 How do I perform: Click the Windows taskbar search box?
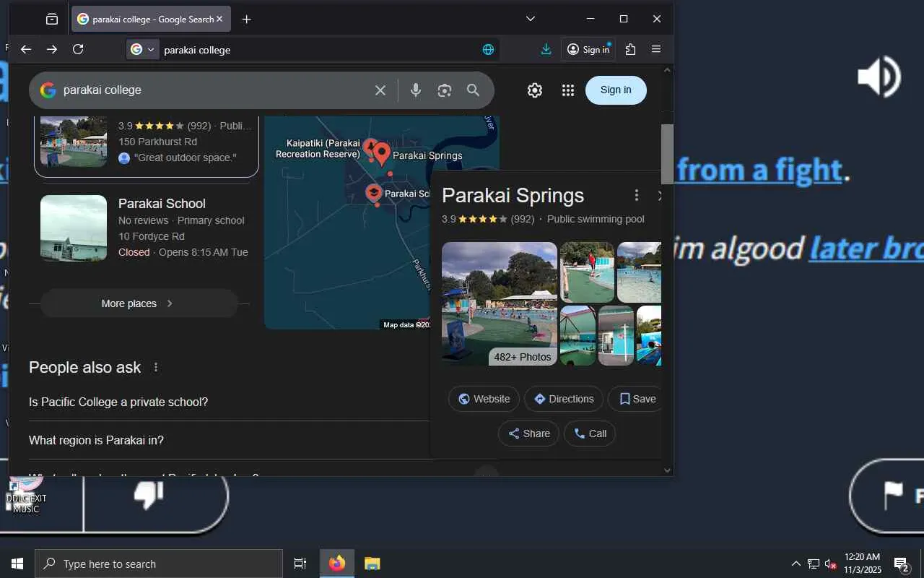click(159, 564)
